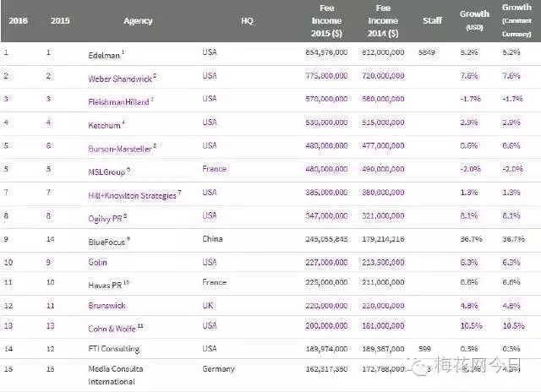Click the Growth (Constant Currency) header
The image size is (541, 392).
tap(516, 19)
